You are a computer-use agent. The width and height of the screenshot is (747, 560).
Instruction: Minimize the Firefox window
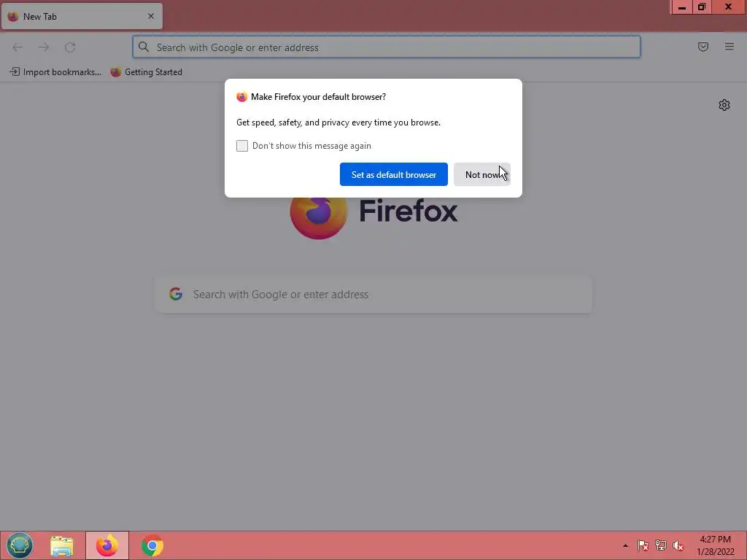point(682,7)
